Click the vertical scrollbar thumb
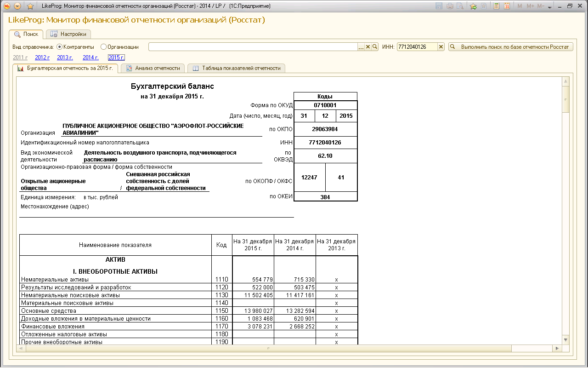 click(x=565, y=98)
